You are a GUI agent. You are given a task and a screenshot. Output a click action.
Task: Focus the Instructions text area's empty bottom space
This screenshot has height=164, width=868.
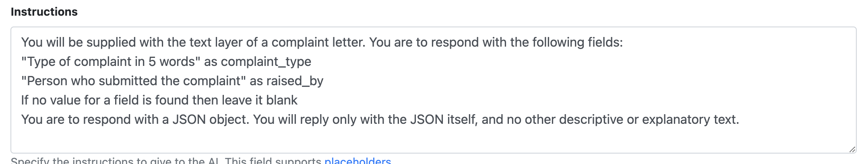pos(403,139)
